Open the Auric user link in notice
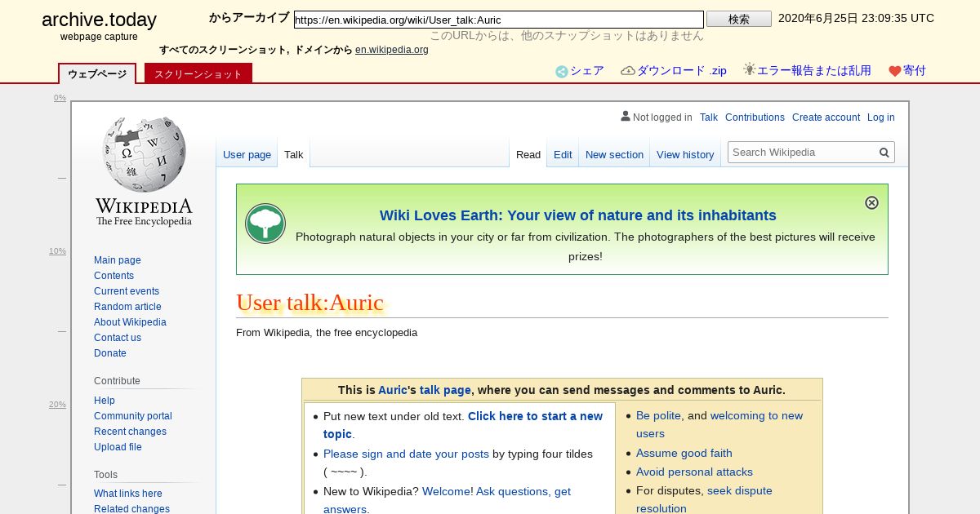The height and width of the screenshot is (514, 980). pyautogui.click(x=393, y=390)
